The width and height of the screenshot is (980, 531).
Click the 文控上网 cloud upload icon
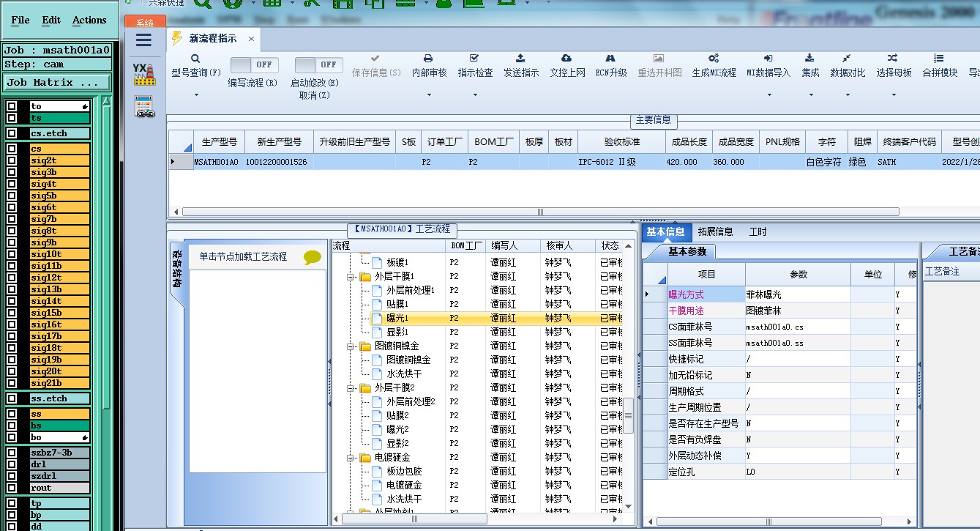pyautogui.click(x=566, y=58)
